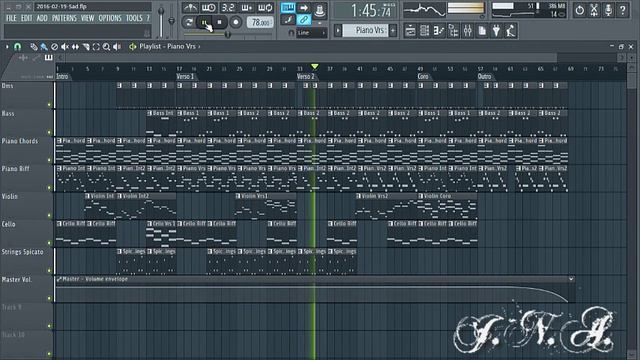This screenshot has width=640, height=360.
Task: Open the audio editor scissors icon
Action: [594, 10]
